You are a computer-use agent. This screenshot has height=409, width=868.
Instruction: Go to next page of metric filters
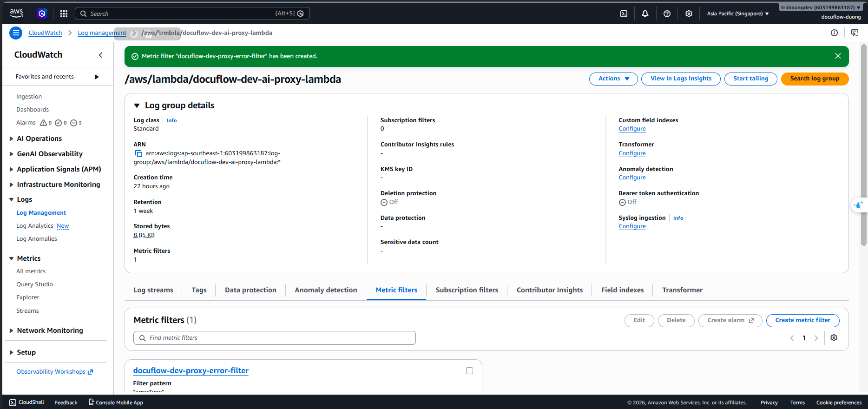[816, 338]
